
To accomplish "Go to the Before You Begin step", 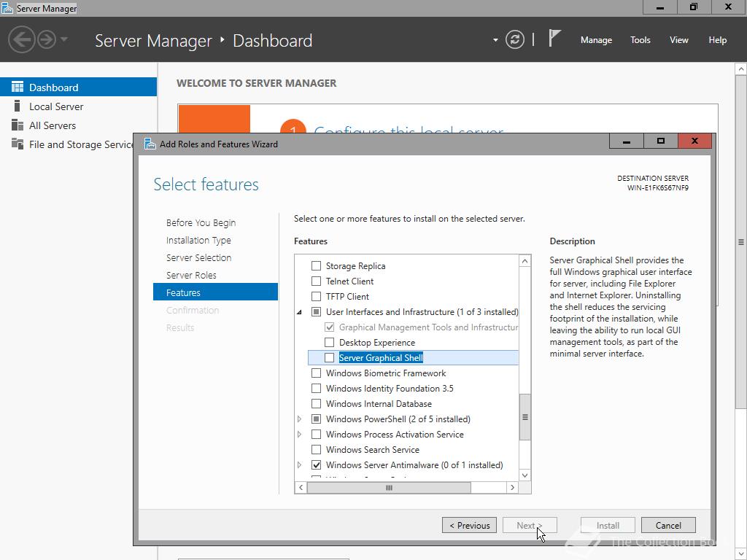I will 201,223.
